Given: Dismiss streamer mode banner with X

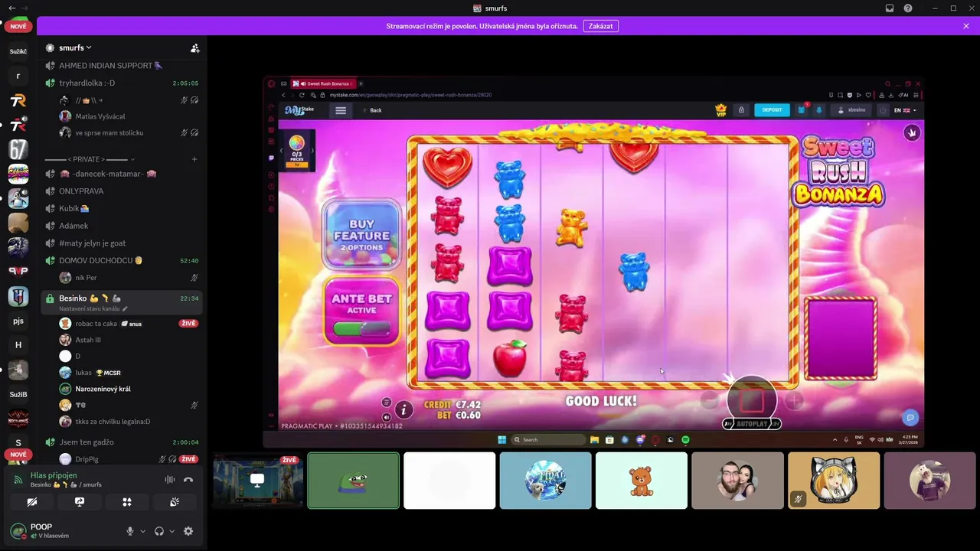Looking at the screenshot, I should pyautogui.click(x=966, y=26).
